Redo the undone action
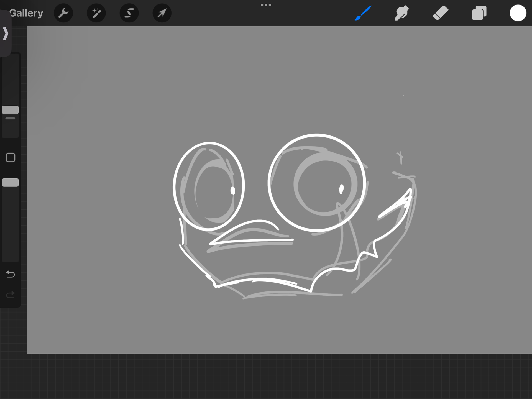532x399 pixels. tap(11, 295)
